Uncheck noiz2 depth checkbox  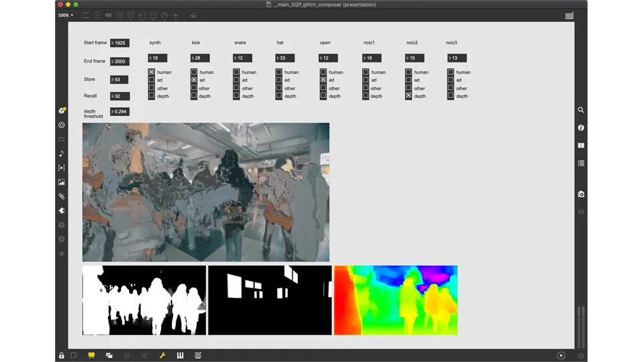[x=409, y=96]
